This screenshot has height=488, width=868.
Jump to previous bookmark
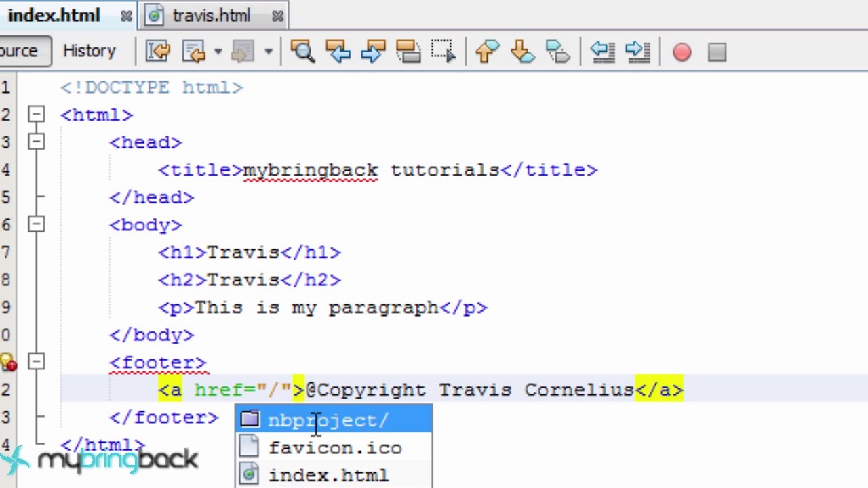click(x=487, y=52)
